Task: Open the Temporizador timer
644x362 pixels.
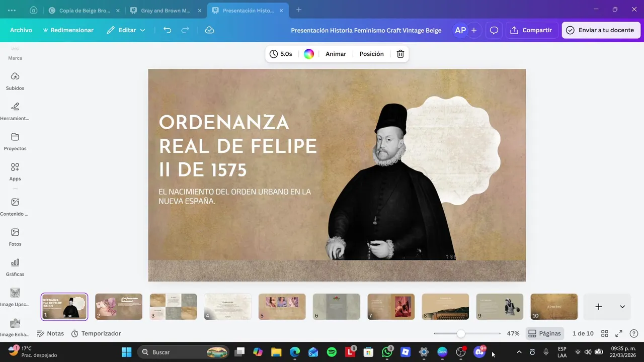Action: (96, 333)
